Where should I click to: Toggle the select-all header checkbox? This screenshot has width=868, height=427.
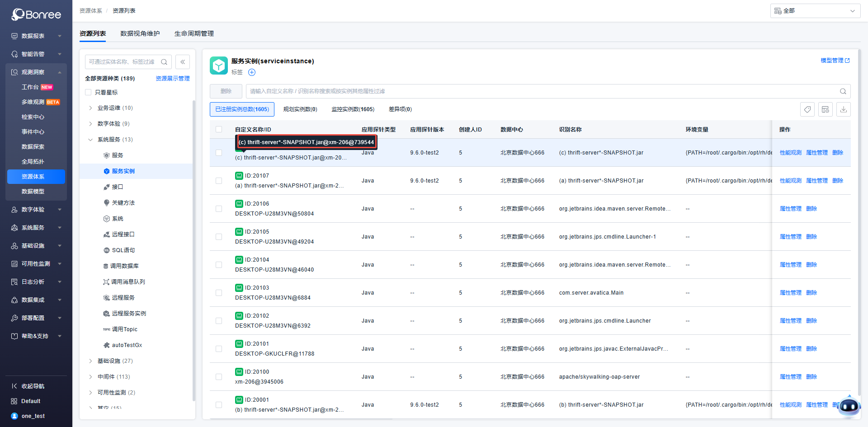[219, 130]
